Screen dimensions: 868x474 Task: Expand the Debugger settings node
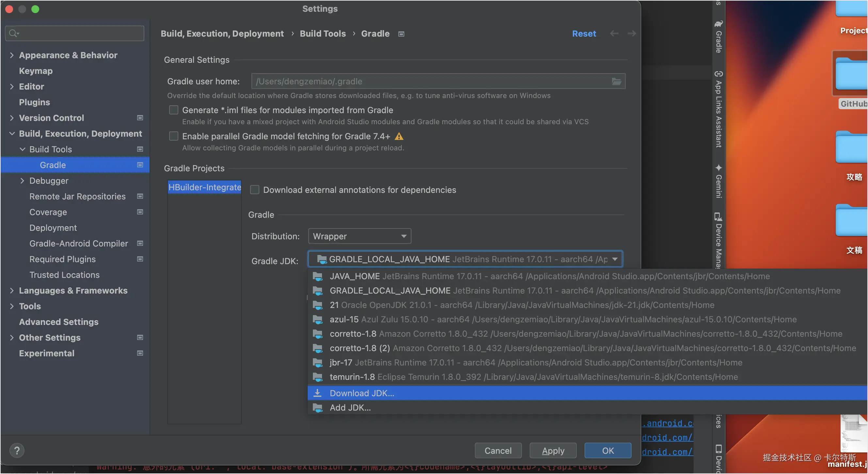click(x=22, y=180)
